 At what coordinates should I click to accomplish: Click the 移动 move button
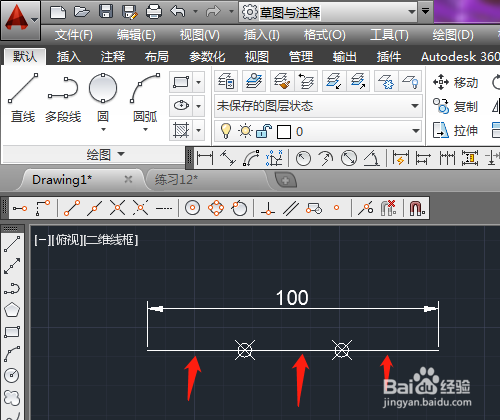tap(455, 82)
